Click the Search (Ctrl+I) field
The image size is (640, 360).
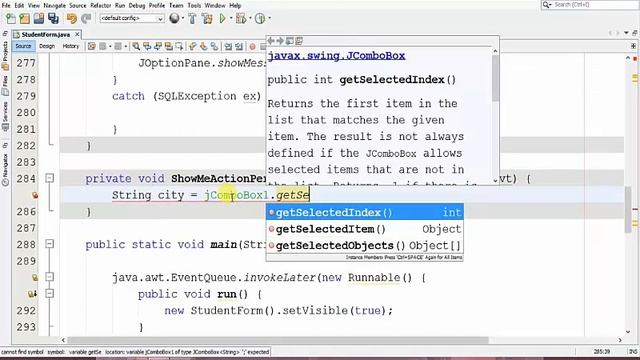click(590, 5)
